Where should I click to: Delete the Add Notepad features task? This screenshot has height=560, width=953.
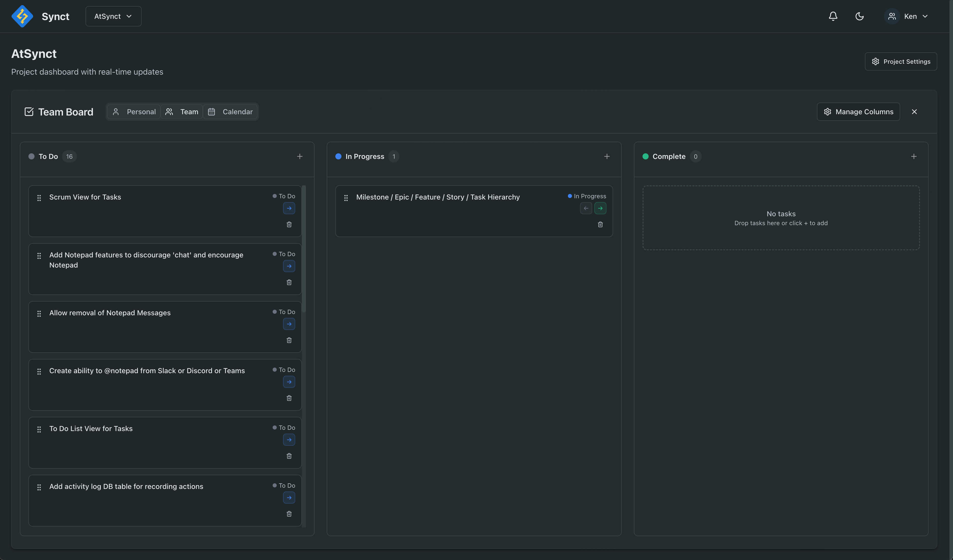[289, 282]
